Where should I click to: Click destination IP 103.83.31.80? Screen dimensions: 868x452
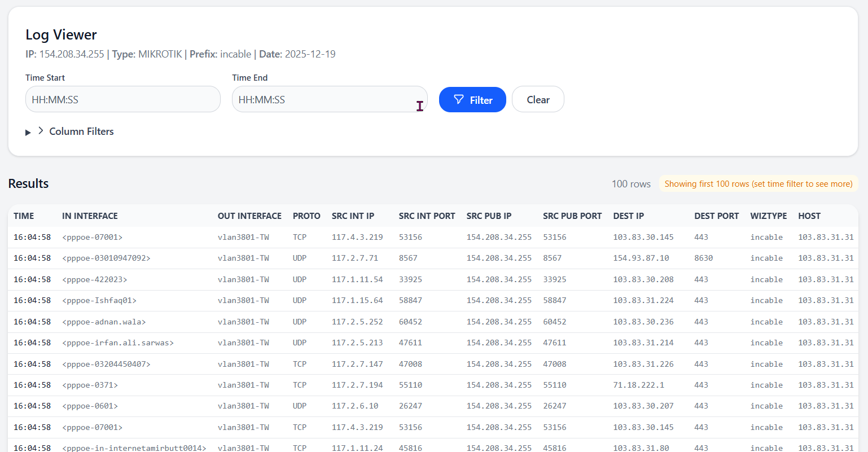[641, 447]
